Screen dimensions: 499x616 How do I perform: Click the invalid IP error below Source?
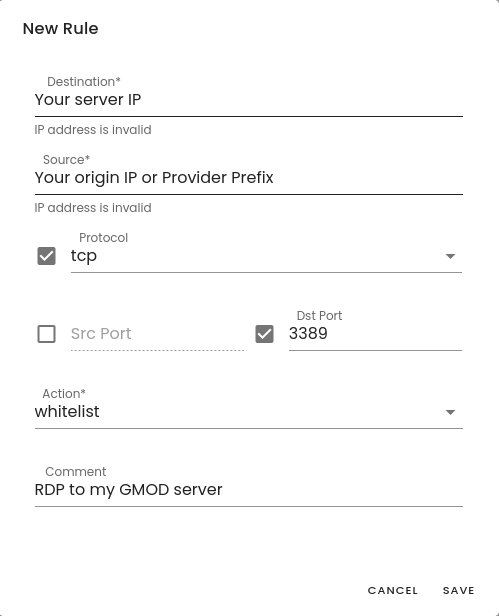tap(93, 207)
